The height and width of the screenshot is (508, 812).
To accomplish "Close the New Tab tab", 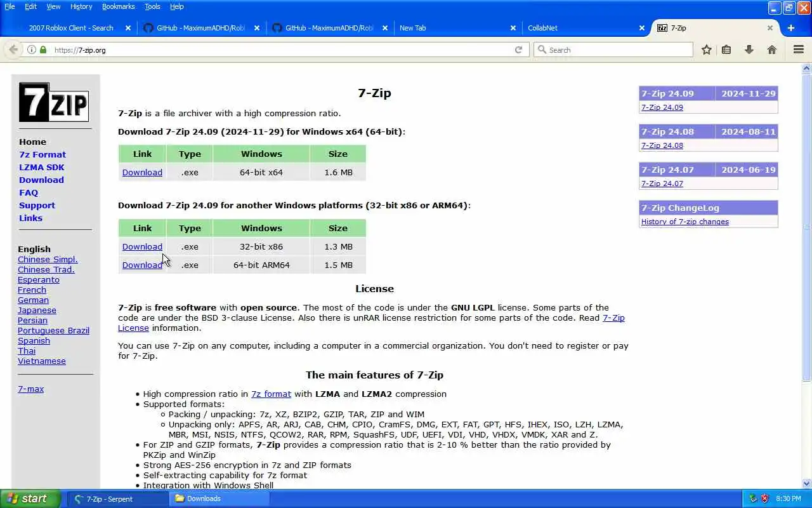I will (513, 28).
